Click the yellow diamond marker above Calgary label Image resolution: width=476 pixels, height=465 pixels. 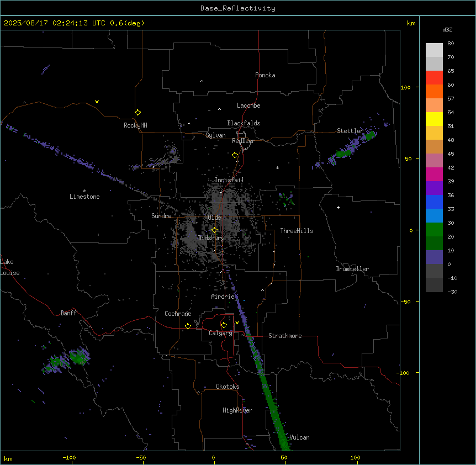click(224, 325)
